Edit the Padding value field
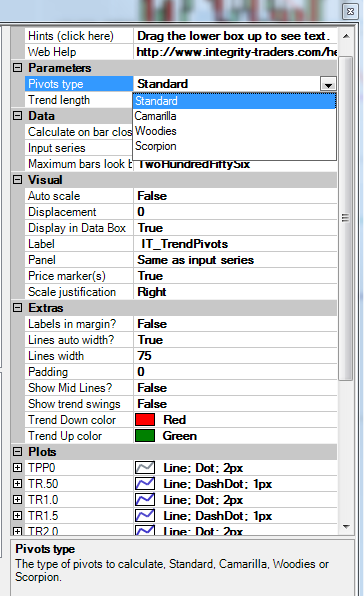 (236, 372)
